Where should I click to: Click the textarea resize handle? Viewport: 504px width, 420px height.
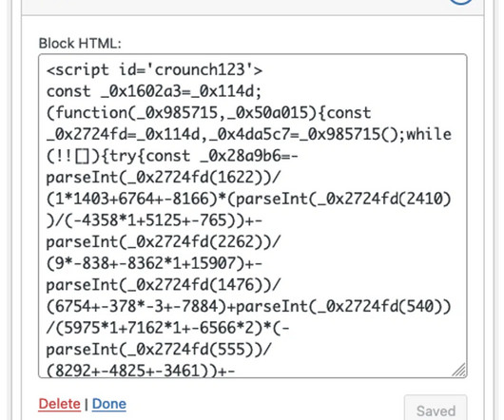pos(458,370)
